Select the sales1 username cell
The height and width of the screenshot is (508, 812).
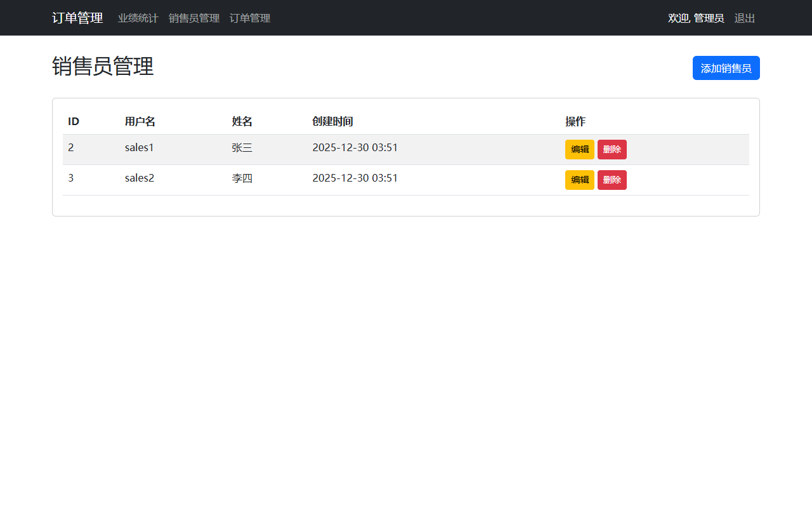coord(139,148)
